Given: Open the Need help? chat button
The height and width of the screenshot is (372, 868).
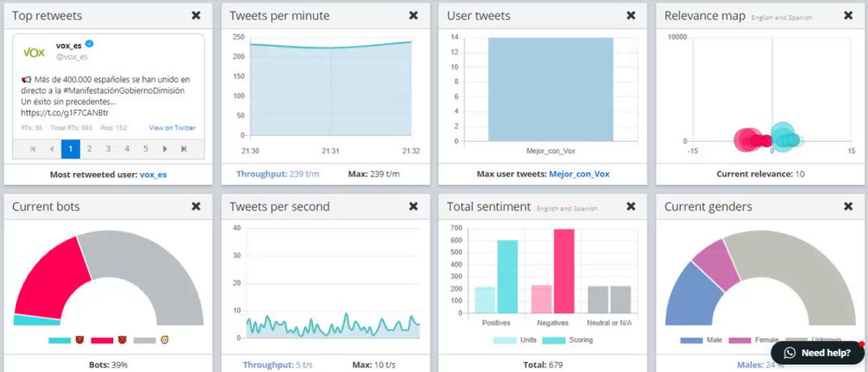Looking at the screenshot, I should [x=817, y=352].
